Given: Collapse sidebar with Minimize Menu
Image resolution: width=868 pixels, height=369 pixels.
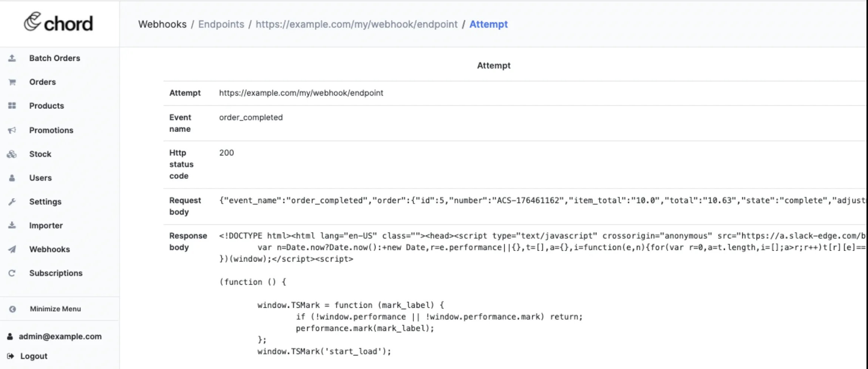Looking at the screenshot, I should click(x=56, y=309).
